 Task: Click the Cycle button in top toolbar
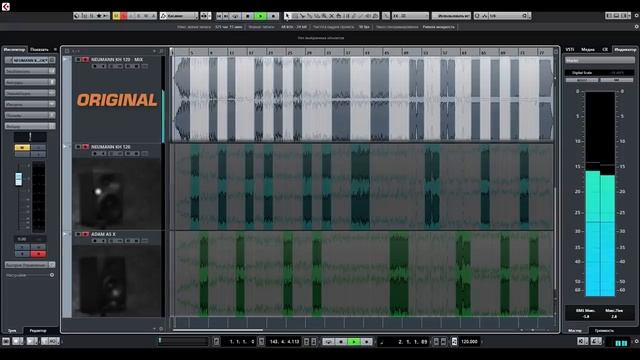(x=235, y=16)
